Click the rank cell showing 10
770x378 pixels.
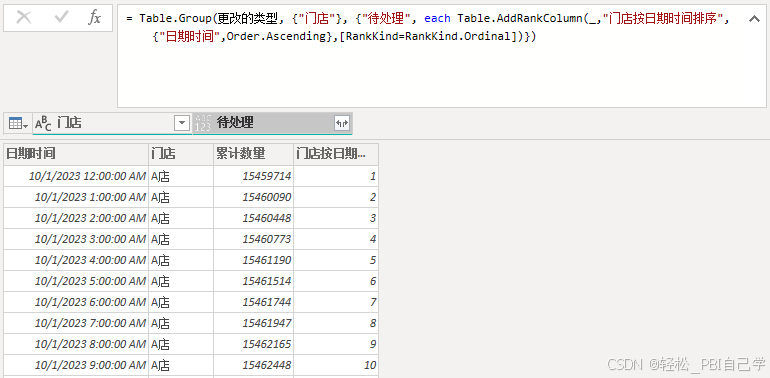(336, 365)
